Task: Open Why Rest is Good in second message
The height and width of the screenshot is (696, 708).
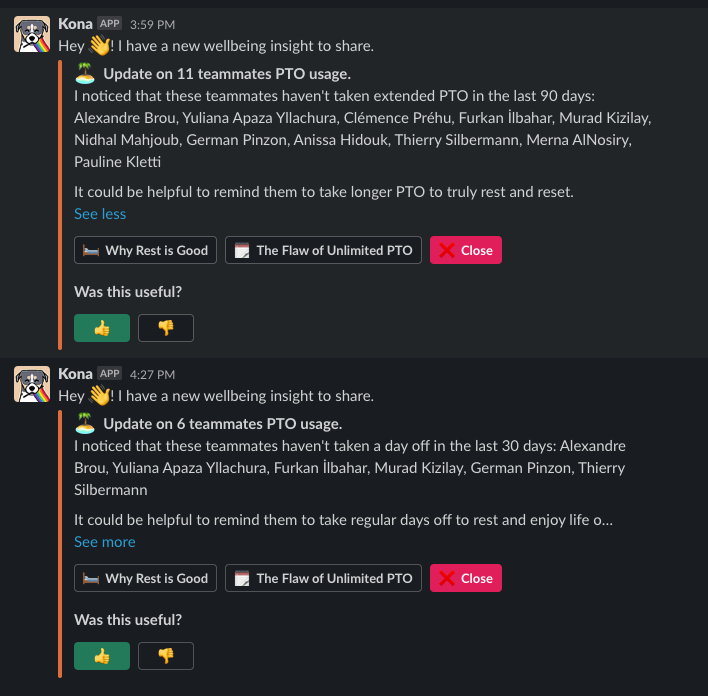Action: [x=145, y=578]
